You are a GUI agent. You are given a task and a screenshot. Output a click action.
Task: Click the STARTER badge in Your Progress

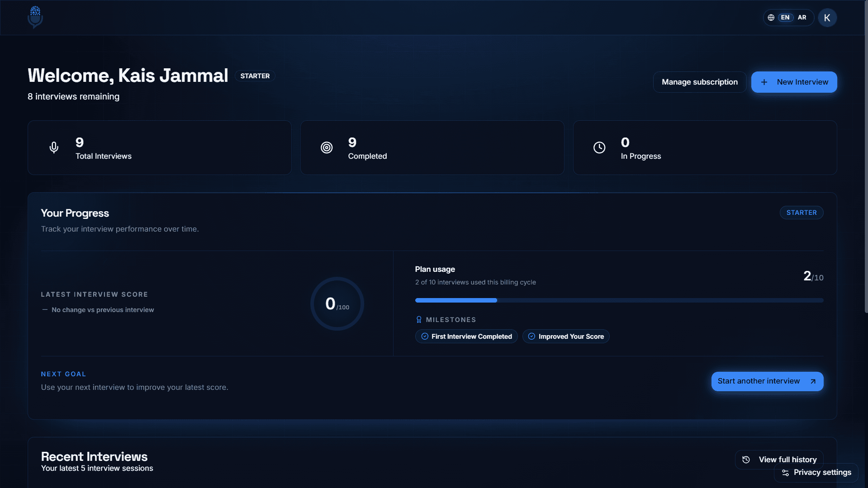802,213
